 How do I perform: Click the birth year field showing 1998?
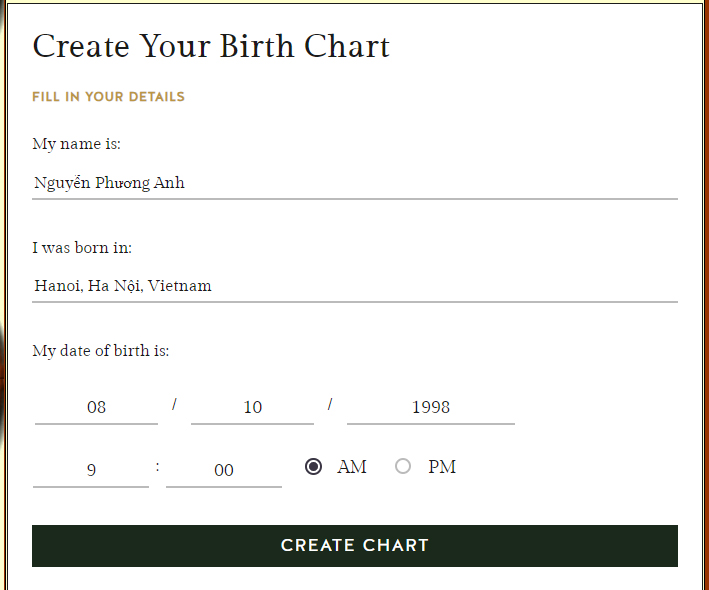[x=430, y=407]
